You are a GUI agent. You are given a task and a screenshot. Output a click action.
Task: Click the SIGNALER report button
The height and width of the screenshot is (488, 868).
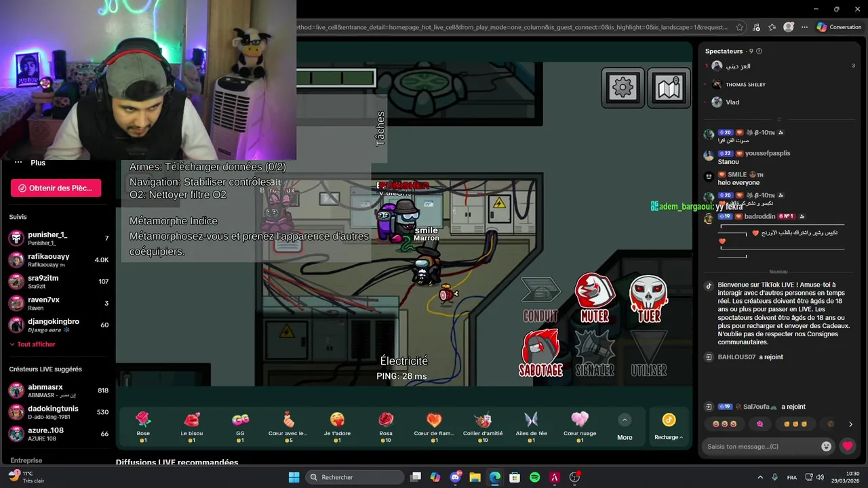[x=595, y=353]
